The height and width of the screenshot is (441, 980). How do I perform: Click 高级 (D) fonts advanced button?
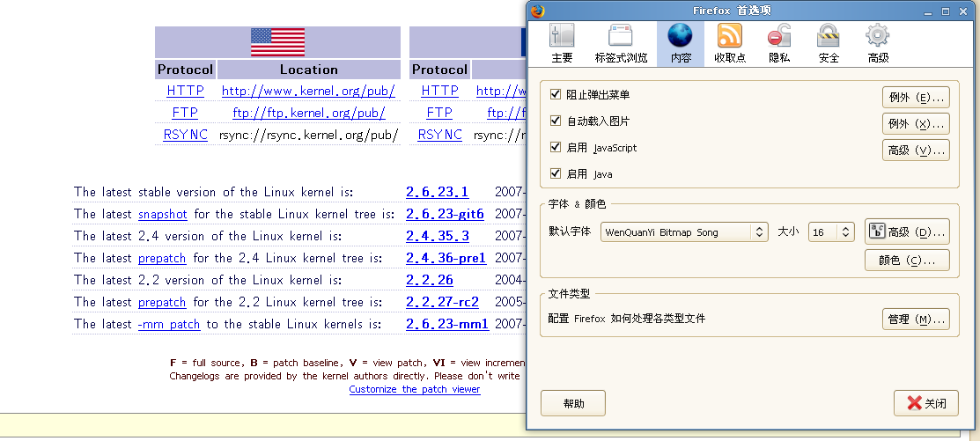pyautogui.click(x=907, y=232)
